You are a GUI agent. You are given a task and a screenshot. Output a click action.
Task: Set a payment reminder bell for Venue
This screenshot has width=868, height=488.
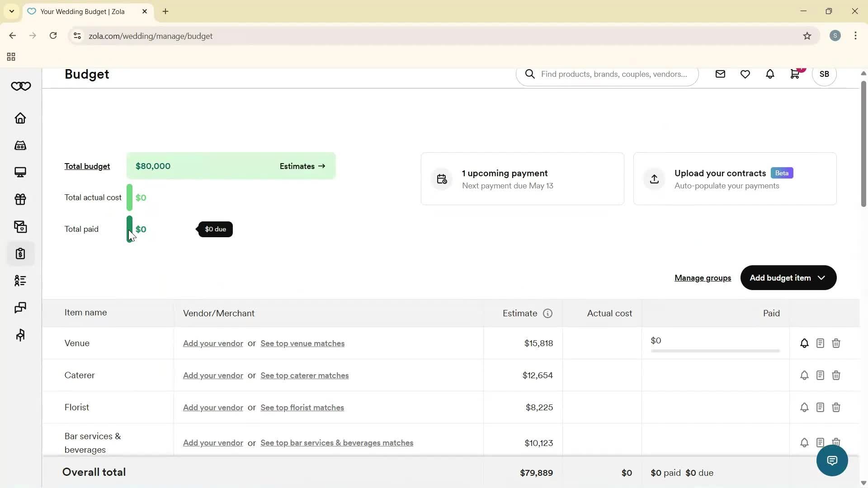(x=804, y=343)
